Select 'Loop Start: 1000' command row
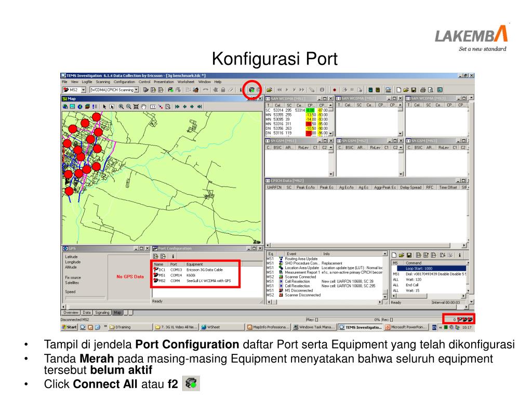Viewport: 532px width, 399px height. coord(429,269)
